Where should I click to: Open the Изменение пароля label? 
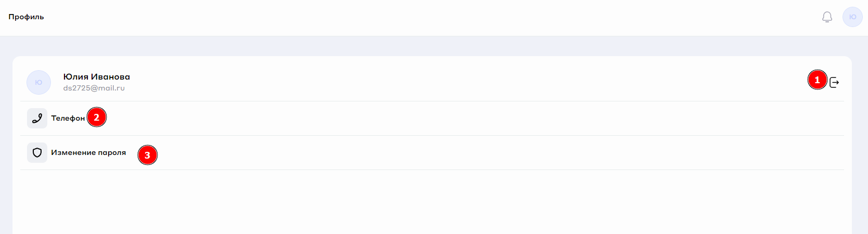click(x=88, y=153)
